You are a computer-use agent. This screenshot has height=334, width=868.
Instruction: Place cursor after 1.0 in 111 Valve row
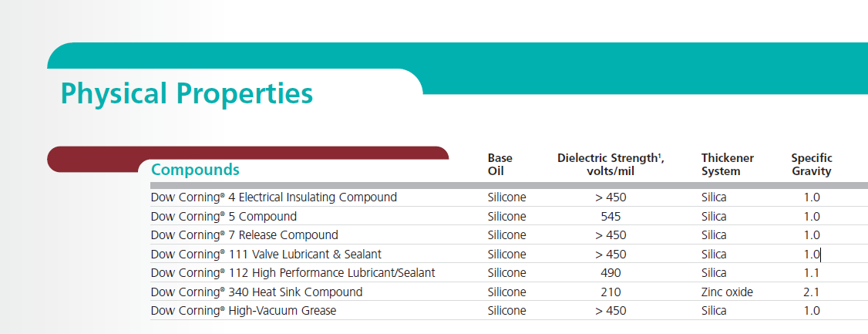click(x=820, y=255)
